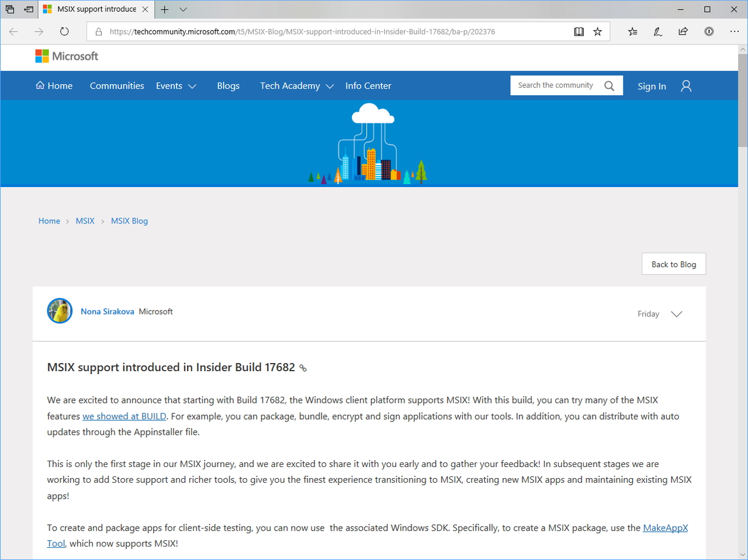Viewport: 748px width, 560px height.
Task: Click the Microsoft logo
Action: pyautogui.click(x=66, y=56)
